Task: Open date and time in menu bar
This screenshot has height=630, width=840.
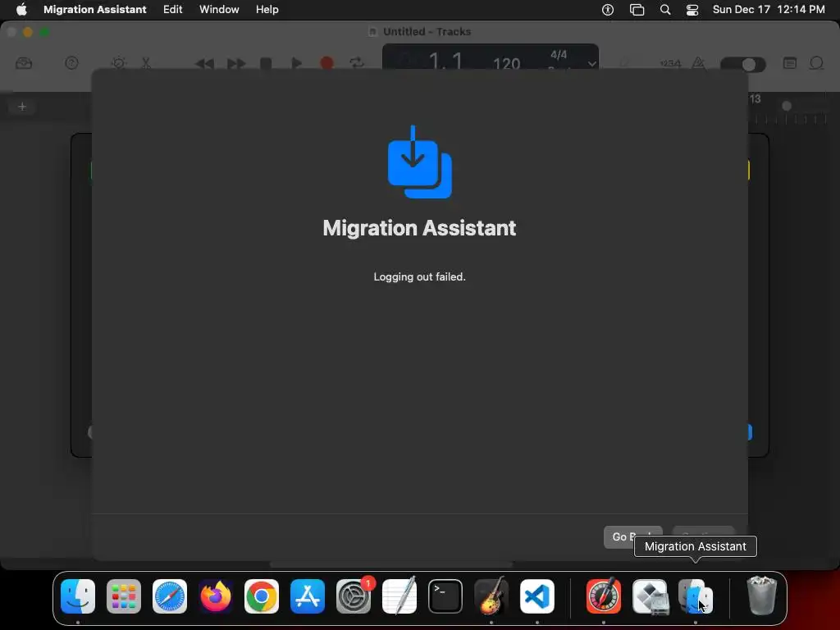Action: [x=769, y=9]
